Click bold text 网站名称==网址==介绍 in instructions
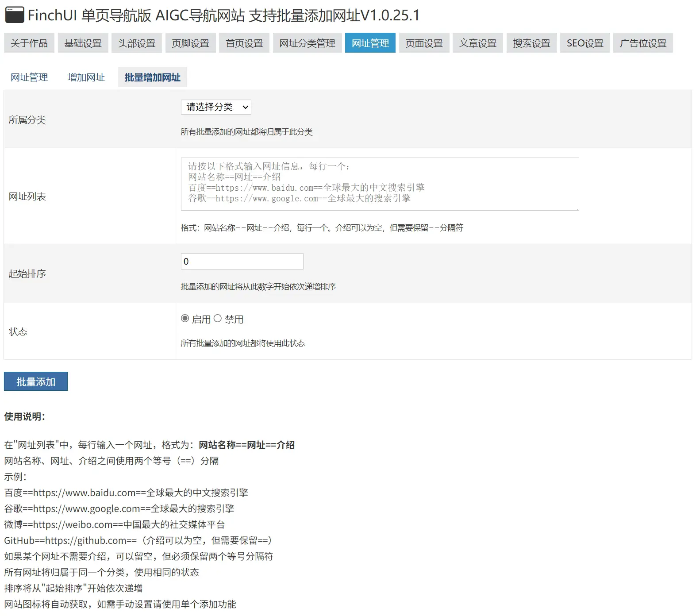Viewport: 696px width, 616px height. [247, 445]
